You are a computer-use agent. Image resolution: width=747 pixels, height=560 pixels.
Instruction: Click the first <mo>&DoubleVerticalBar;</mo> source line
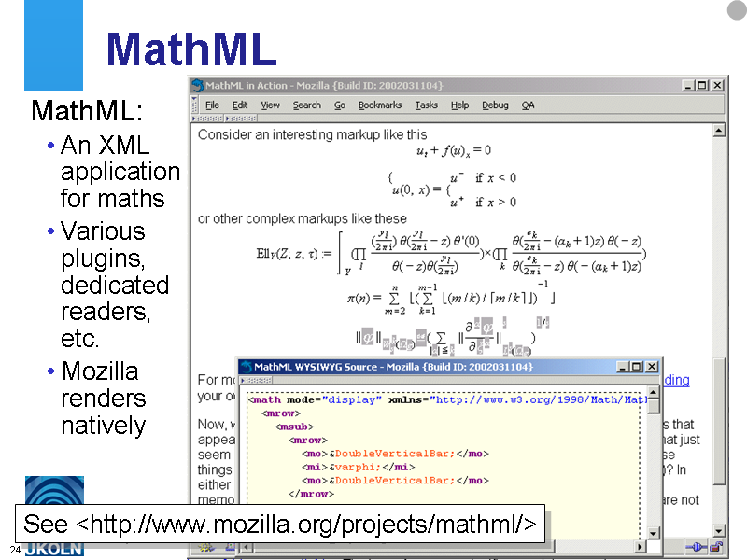pyautogui.click(x=395, y=454)
